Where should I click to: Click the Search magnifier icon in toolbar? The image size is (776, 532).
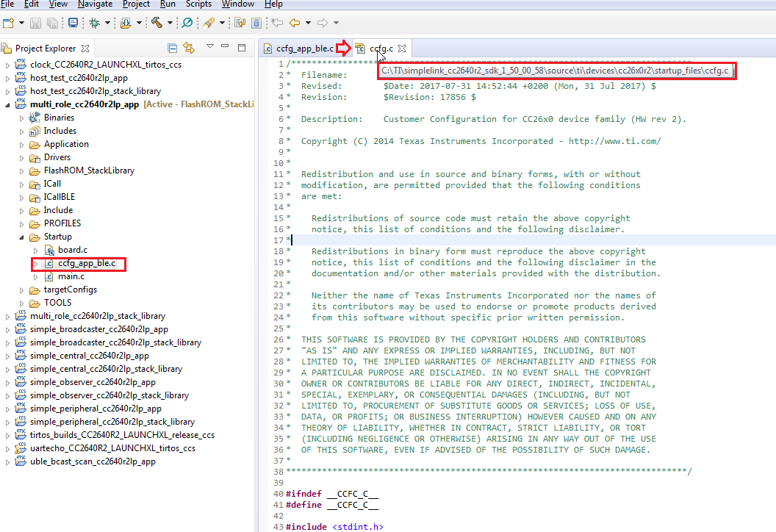coord(187,23)
